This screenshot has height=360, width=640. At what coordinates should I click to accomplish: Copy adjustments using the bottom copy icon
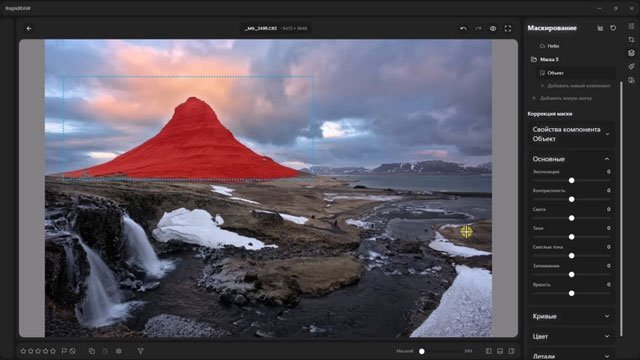click(92, 351)
